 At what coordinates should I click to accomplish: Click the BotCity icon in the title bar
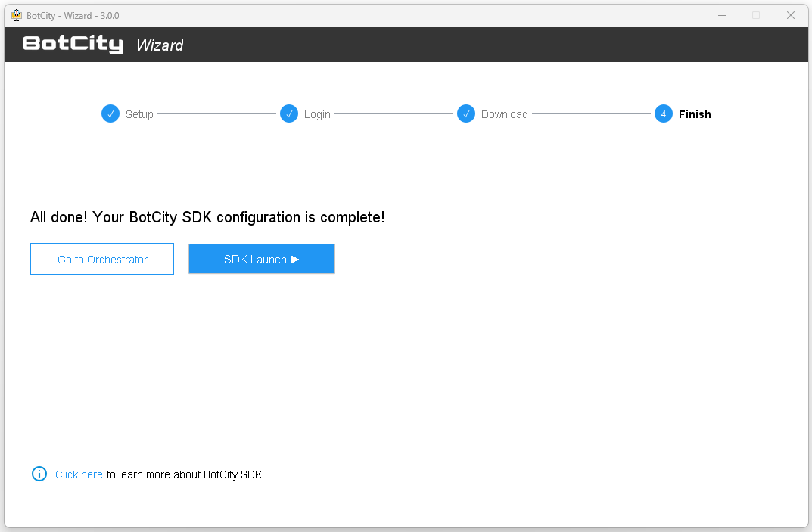pos(17,14)
